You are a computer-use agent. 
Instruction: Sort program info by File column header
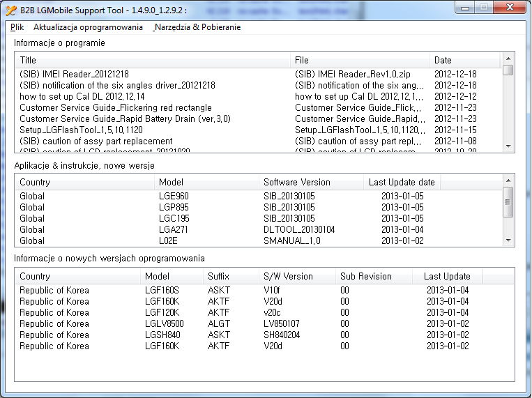pyautogui.click(x=360, y=61)
